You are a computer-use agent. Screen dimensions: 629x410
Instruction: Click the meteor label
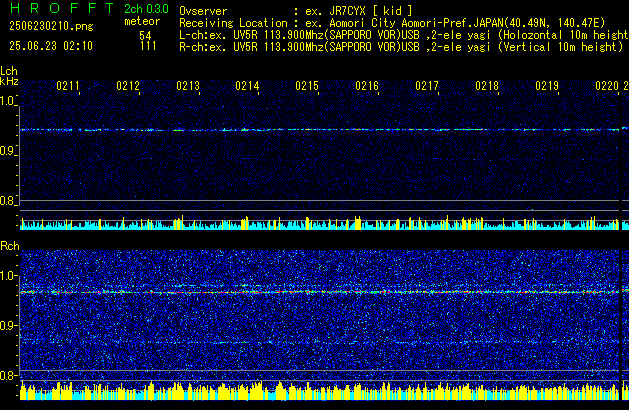tap(142, 21)
